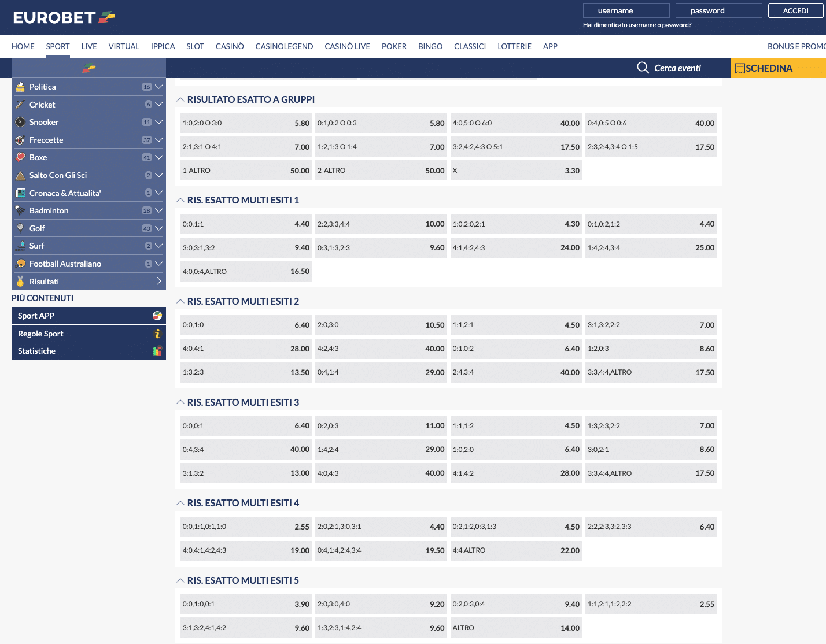Go to the CASINÒ menu item

[230, 46]
